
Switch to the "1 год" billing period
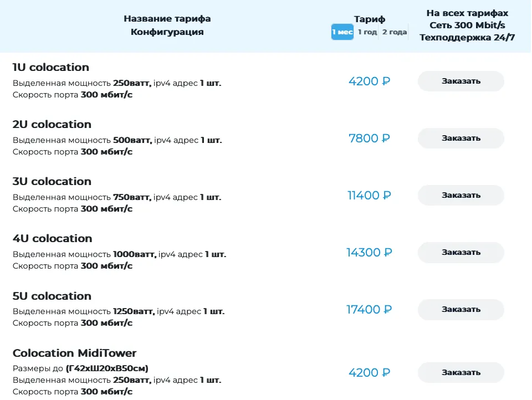click(x=367, y=32)
